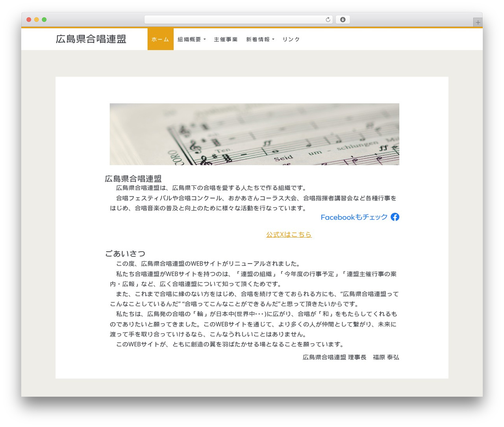Click the green fullscreen window dot

click(x=44, y=20)
